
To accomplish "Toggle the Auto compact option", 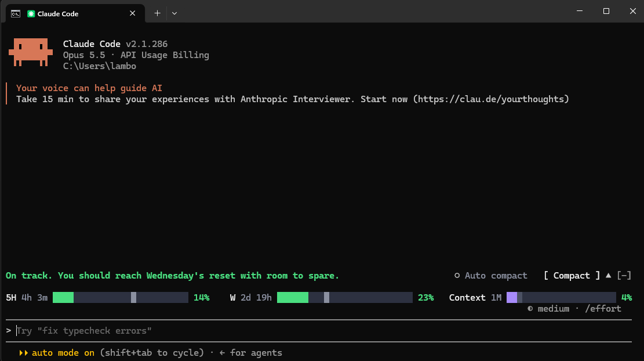I will 491,276.
